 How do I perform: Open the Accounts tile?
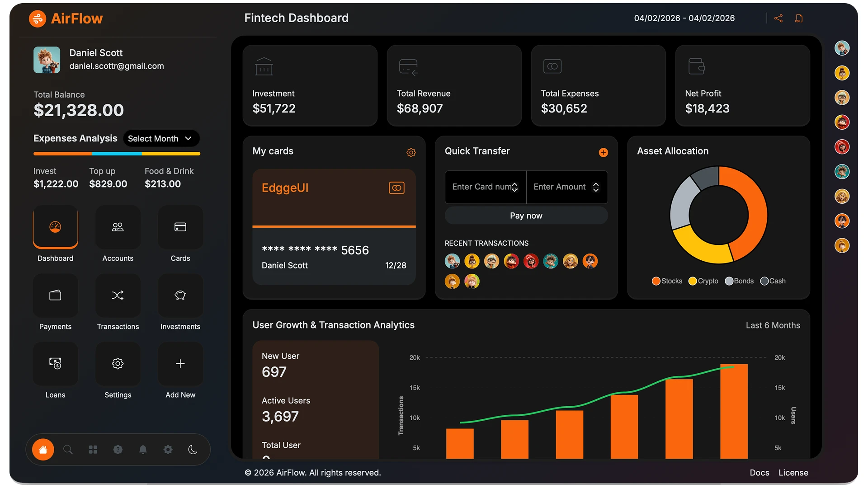118,227
